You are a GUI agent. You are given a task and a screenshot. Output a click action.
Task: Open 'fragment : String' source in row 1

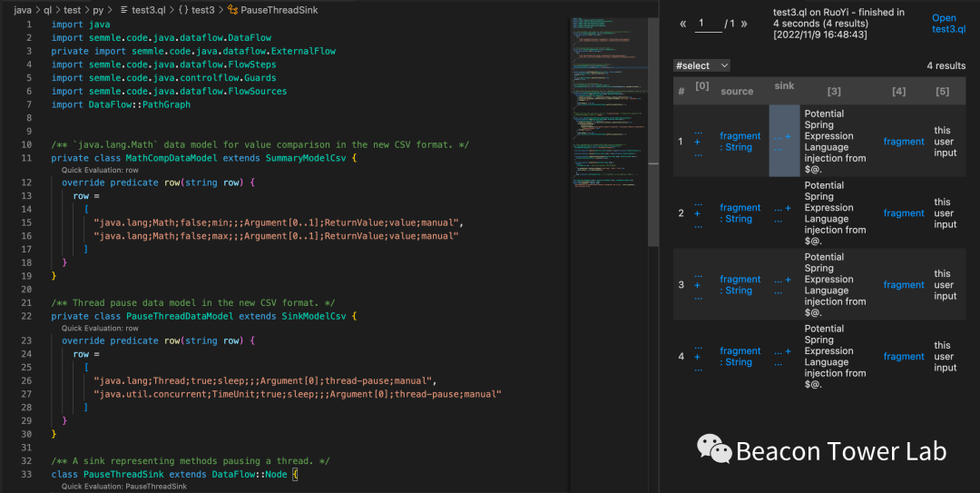[x=740, y=142]
